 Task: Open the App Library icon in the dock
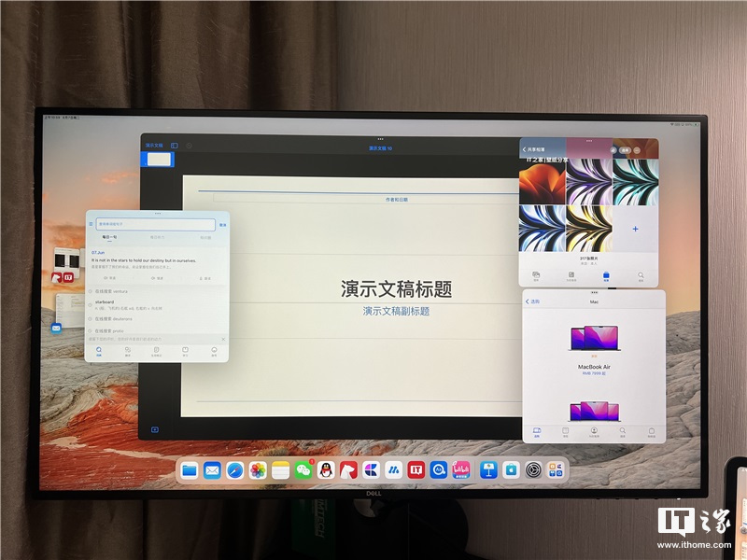(x=556, y=470)
